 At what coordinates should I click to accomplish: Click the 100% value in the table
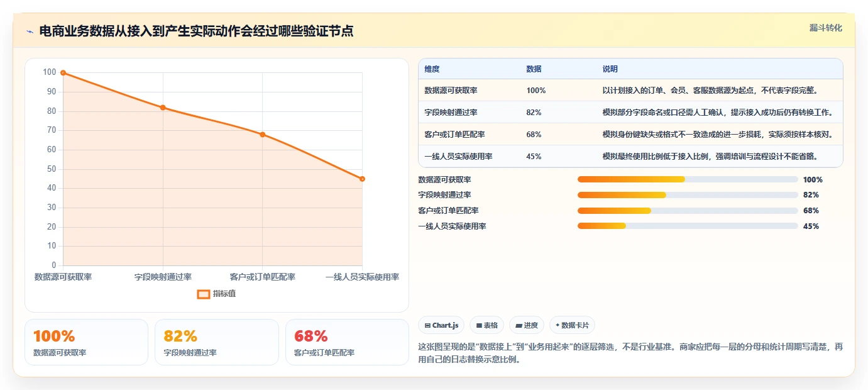[x=536, y=91]
